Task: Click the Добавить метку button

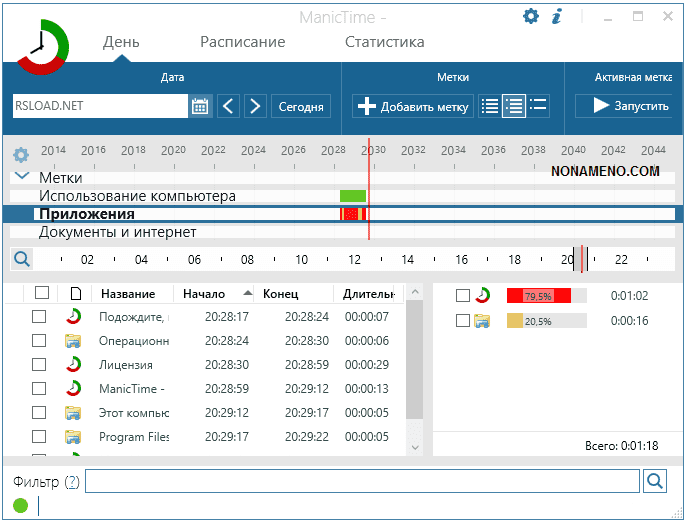Action: coord(413,106)
